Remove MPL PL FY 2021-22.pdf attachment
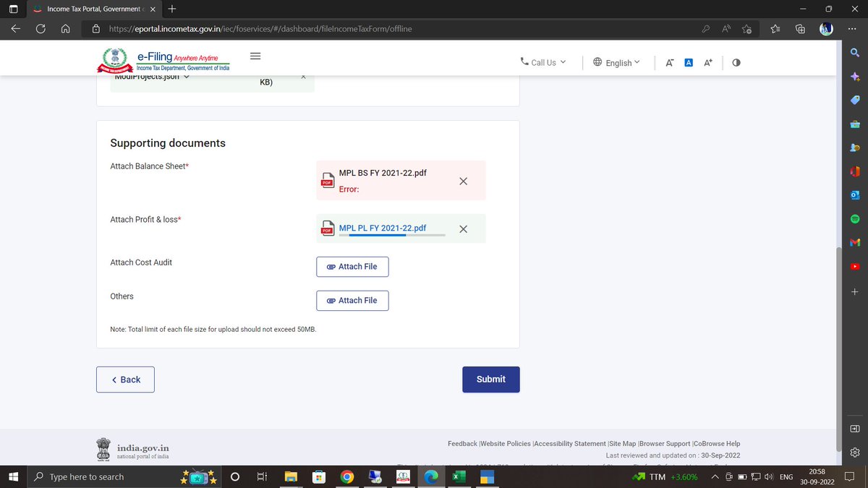This screenshot has width=868, height=488. coord(464,229)
